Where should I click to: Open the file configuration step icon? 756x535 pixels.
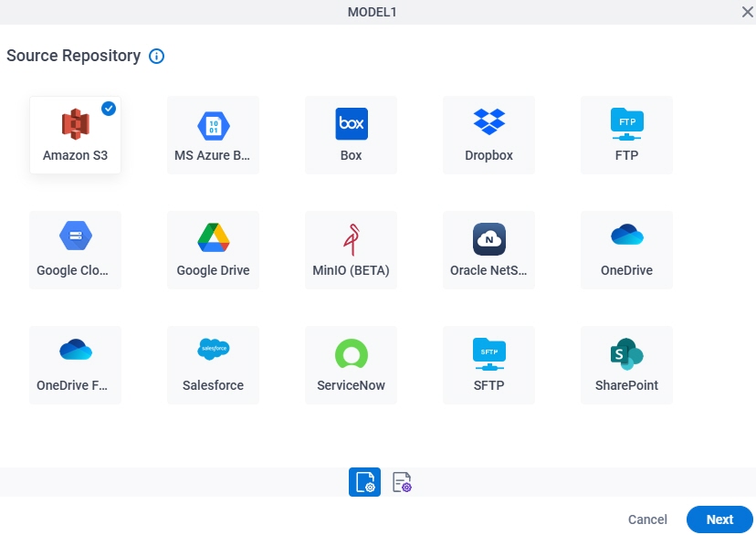(x=364, y=482)
